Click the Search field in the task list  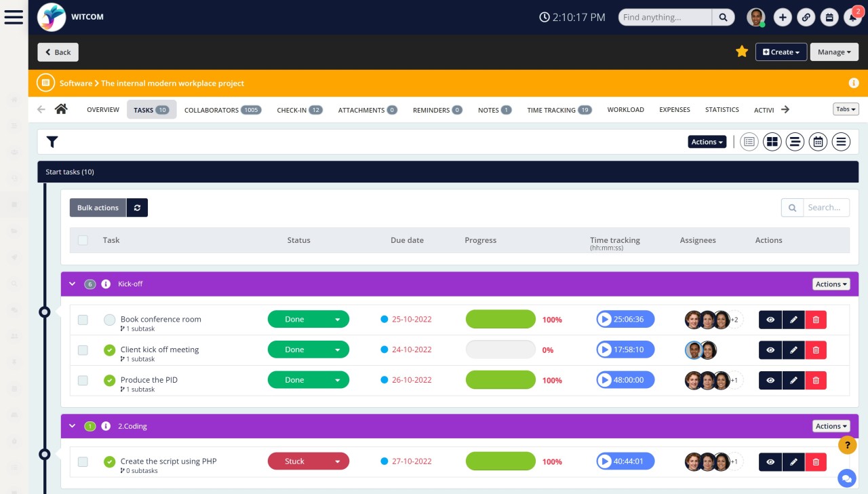[825, 207]
